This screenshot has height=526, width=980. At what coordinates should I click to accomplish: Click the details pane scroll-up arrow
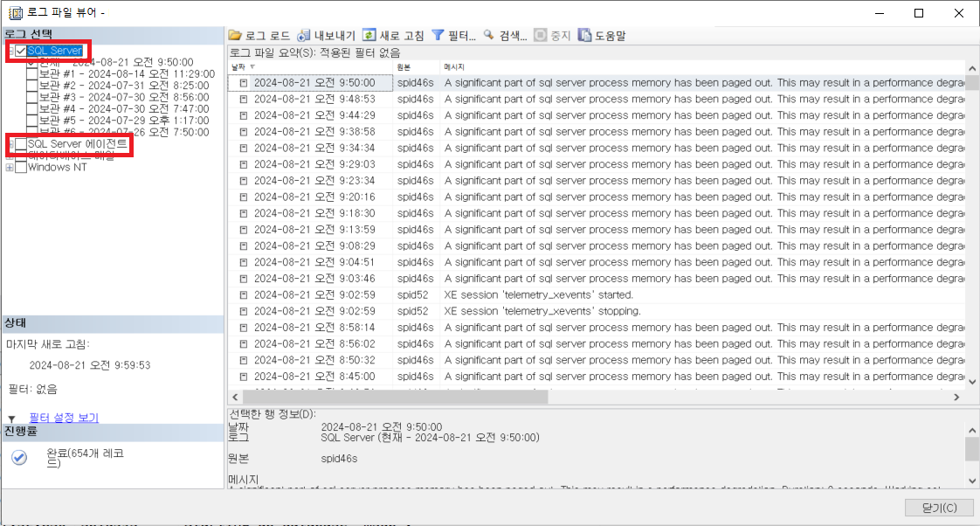972,430
